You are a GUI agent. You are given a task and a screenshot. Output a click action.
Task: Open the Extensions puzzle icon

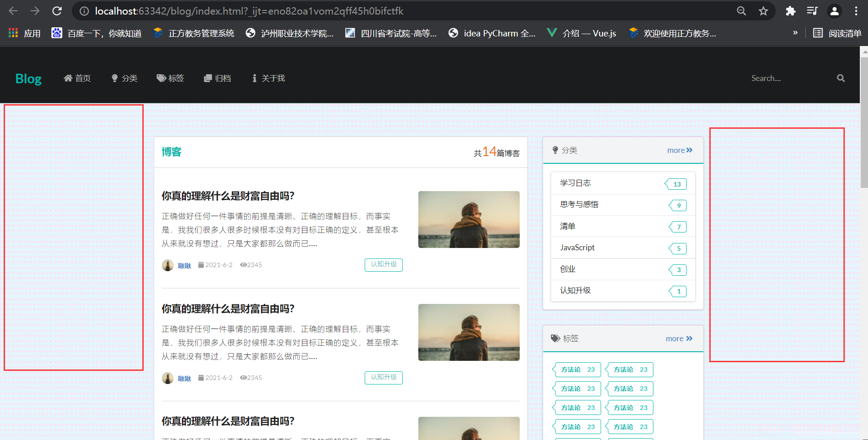[x=790, y=11]
